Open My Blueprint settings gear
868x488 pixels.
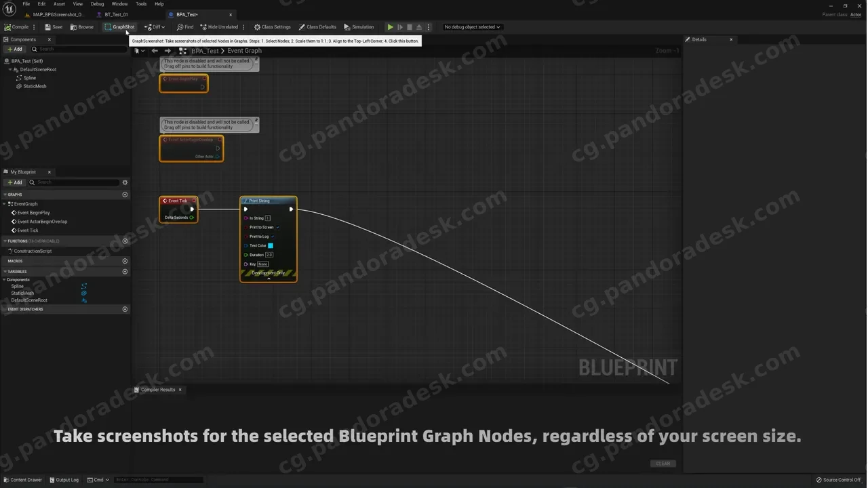(x=125, y=182)
